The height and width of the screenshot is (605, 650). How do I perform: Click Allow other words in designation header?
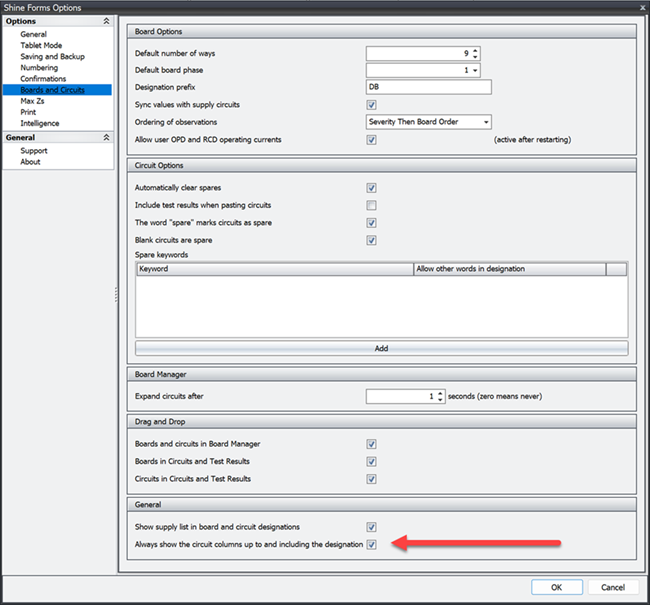[x=509, y=269]
